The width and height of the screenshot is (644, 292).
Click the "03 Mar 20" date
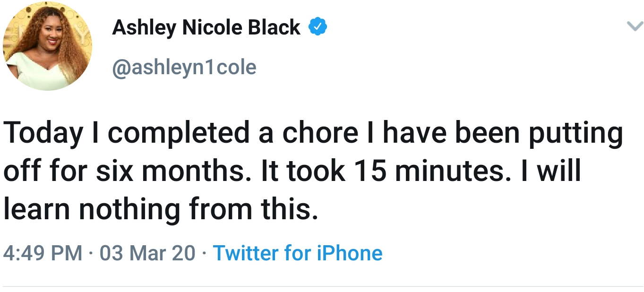147,253
